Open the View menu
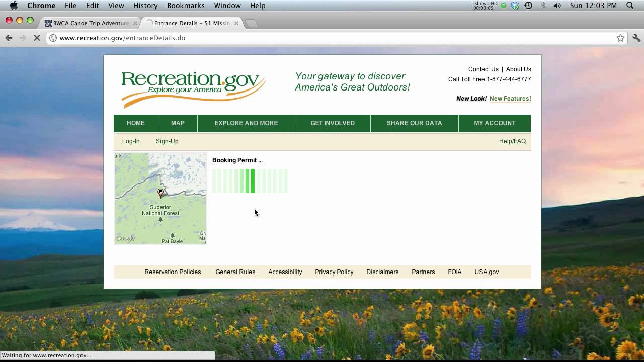Screen dimensions: 644x362 pos(116,6)
